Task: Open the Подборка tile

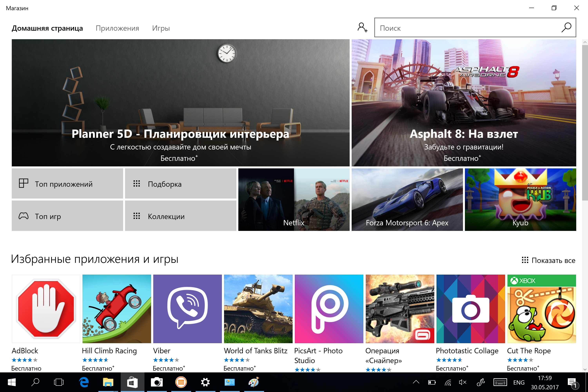Action: click(x=181, y=183)
